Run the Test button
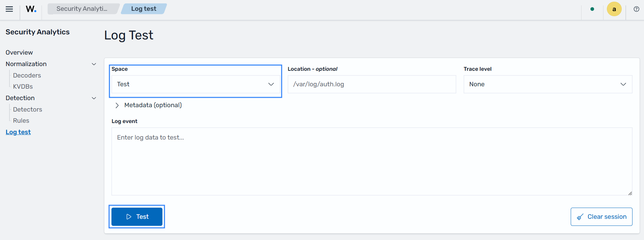The width and height of the screenshot is (644, 240). click(137, 217)
